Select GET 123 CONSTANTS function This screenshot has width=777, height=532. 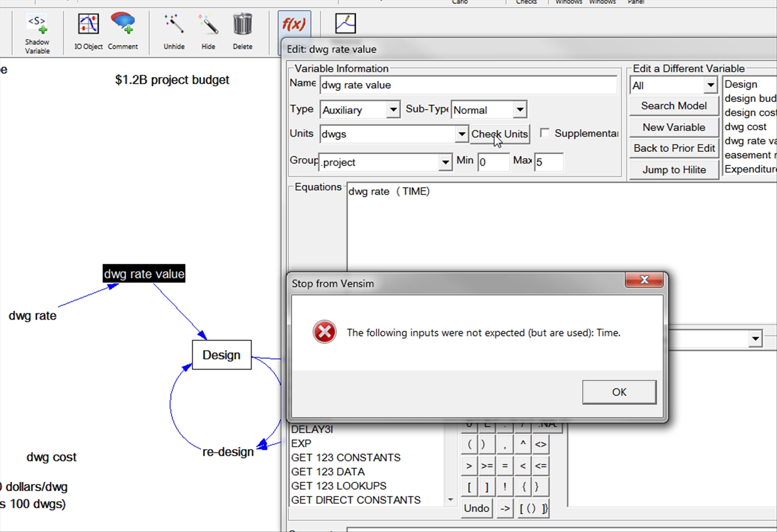(x=346, y=458)
